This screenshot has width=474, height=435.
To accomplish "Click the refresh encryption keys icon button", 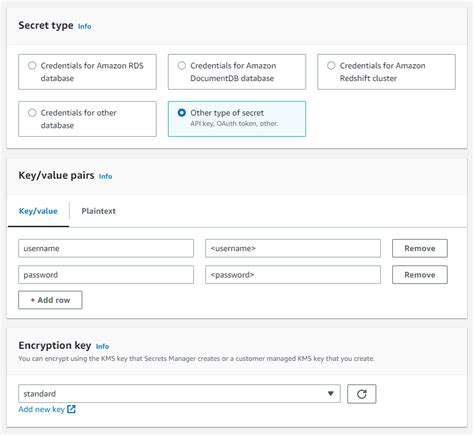I will (x=362, y=394).
